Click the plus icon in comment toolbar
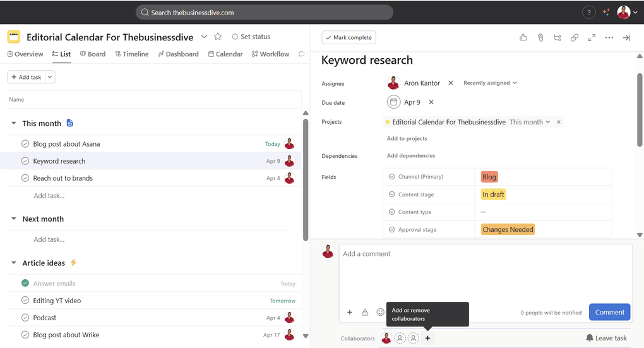This screenshot has height=348, width=644. [350, 312]
